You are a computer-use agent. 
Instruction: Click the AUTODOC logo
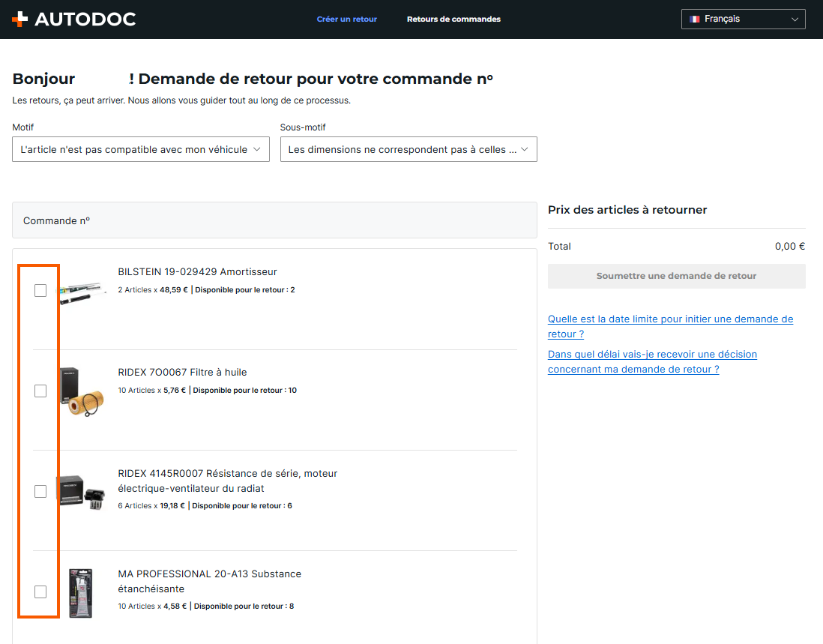(73, 19)
